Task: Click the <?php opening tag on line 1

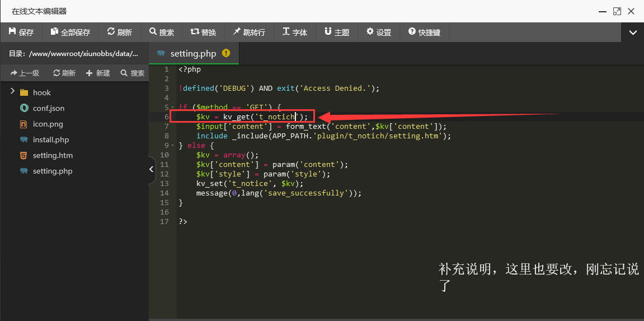Action: point(190,69)
